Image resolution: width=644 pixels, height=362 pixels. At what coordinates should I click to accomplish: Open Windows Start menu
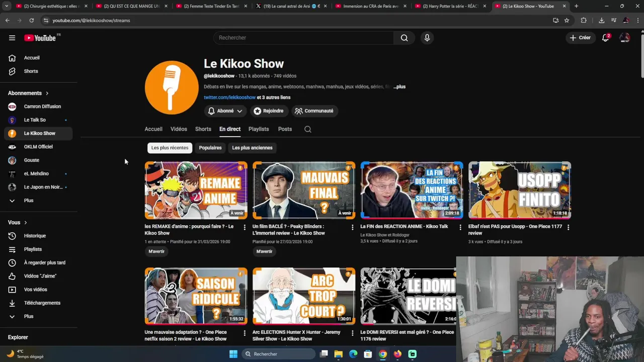(x=233, y=354)
